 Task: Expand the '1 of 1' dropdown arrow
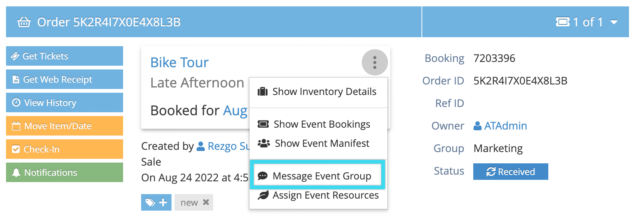pos(614,22)
